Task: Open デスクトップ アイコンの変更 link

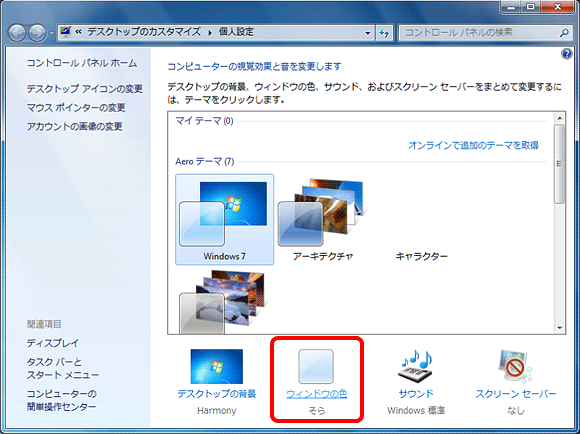Action: 85,89
